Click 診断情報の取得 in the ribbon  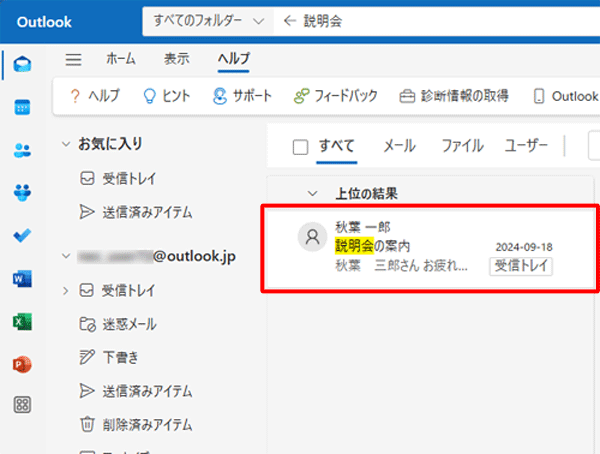454,96
